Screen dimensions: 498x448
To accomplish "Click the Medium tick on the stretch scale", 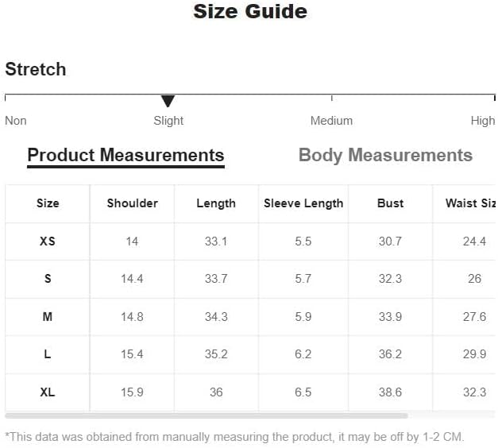I will (x=331, y=98).
